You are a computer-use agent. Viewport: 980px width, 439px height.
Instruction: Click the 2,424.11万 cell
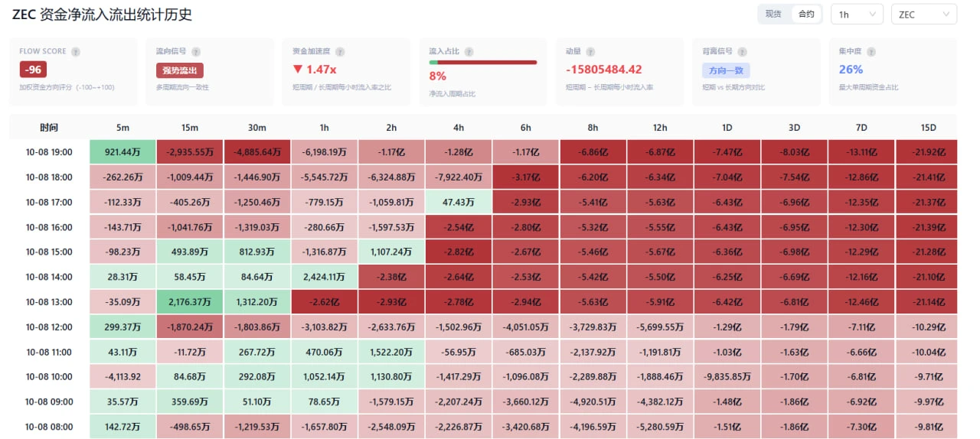(325, 277)
